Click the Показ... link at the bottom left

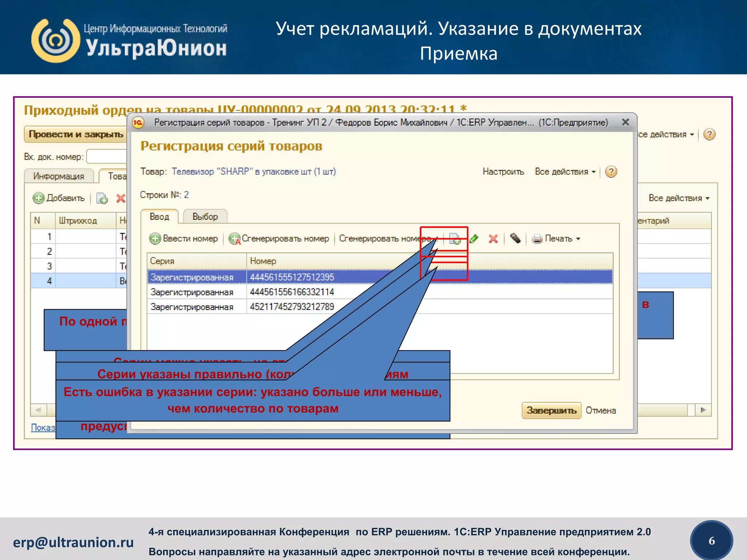(x=43, y=427)
